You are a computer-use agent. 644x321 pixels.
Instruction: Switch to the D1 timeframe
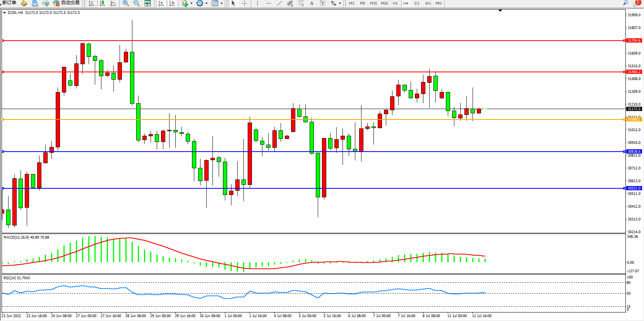[x=417, y=3]
